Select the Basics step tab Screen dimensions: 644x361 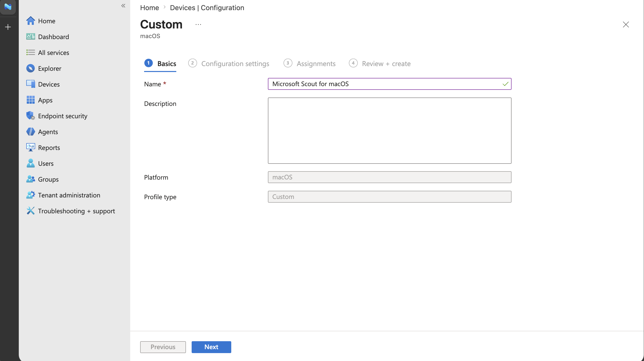coord(160,63)
